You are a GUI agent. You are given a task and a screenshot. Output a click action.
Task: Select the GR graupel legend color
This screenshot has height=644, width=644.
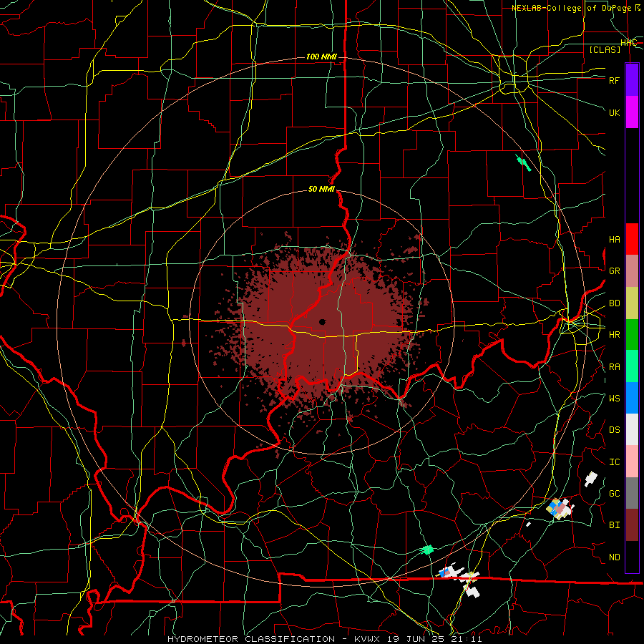point(632,271)
